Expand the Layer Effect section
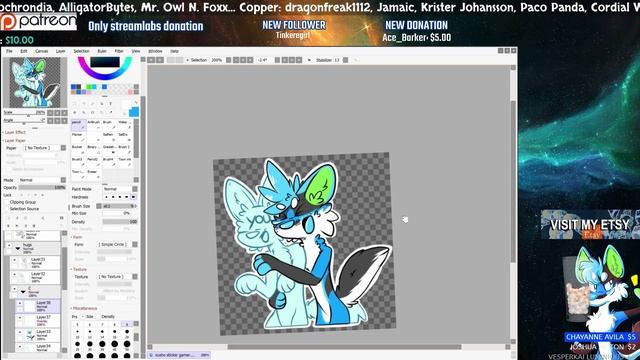The width and height of the screenshot is (640, 360). pos(15,132)
